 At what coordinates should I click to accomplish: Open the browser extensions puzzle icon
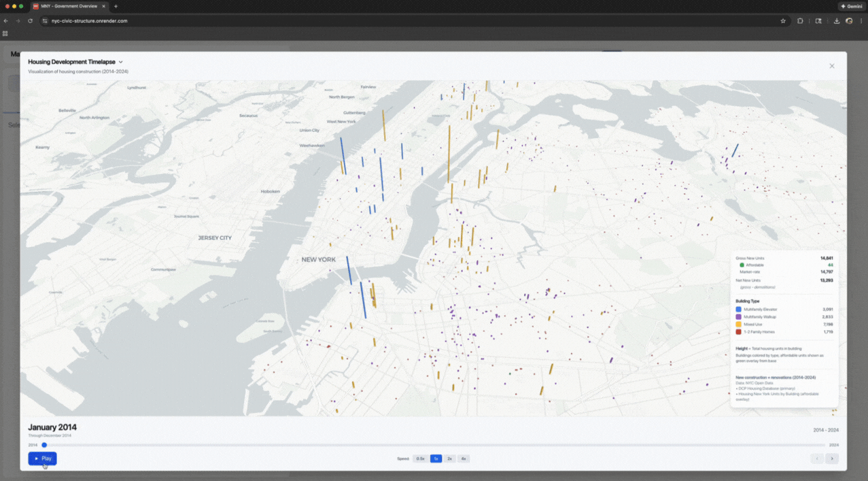[x=800, y=21]
